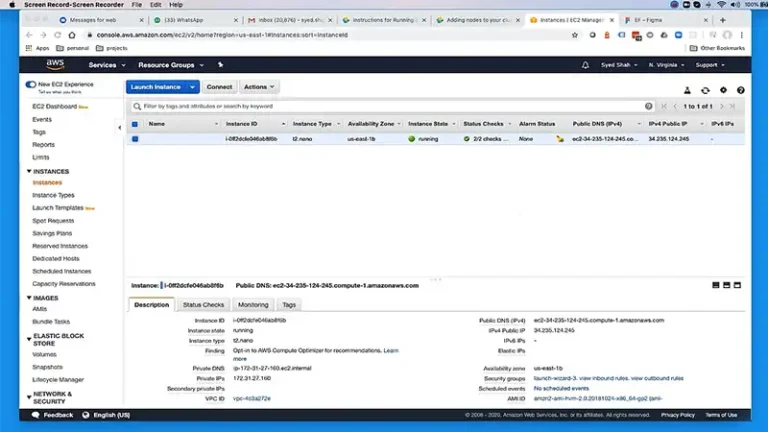Click the vpc-4d3a272e VPC ID link
The height and width of the screenshot is (432, 768).
[252, 398]
